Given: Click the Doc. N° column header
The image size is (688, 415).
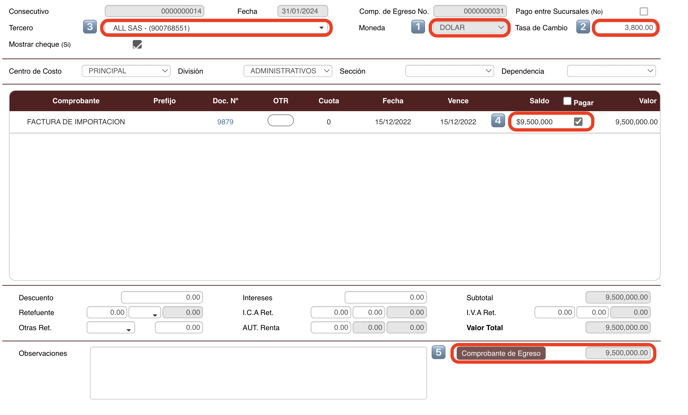Looking at the screenshot, I should (226, 101).
